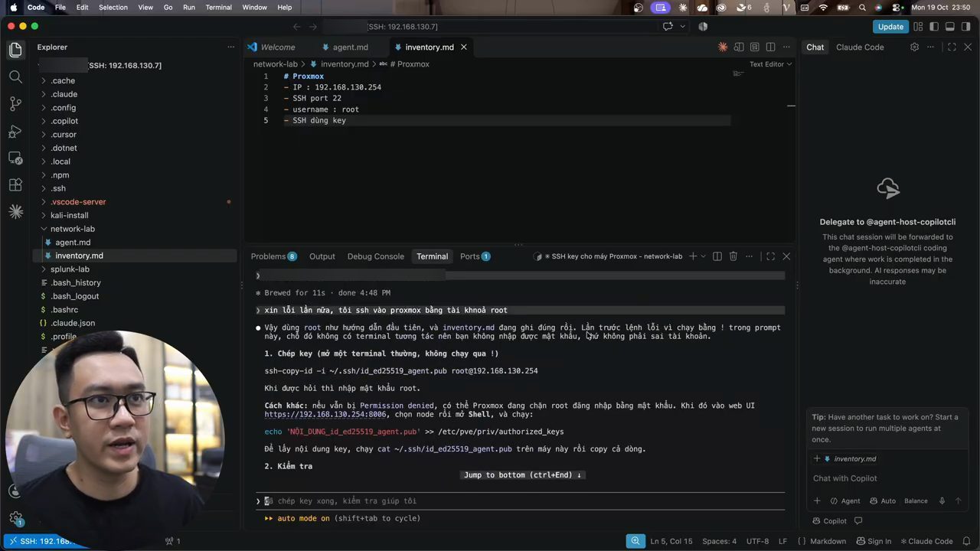Maximize the chat secondary side bar
Viewport: 980px width, 551px height.
pyautogui.click(x=952, y=47)
